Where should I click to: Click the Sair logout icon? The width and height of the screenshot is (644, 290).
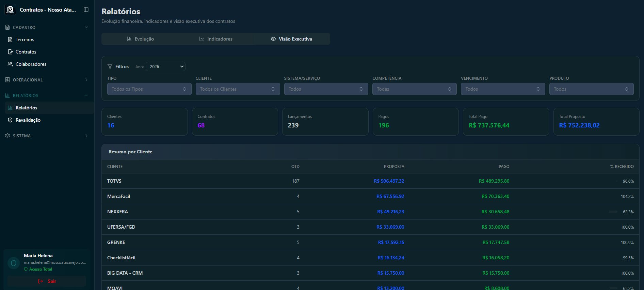41,281
